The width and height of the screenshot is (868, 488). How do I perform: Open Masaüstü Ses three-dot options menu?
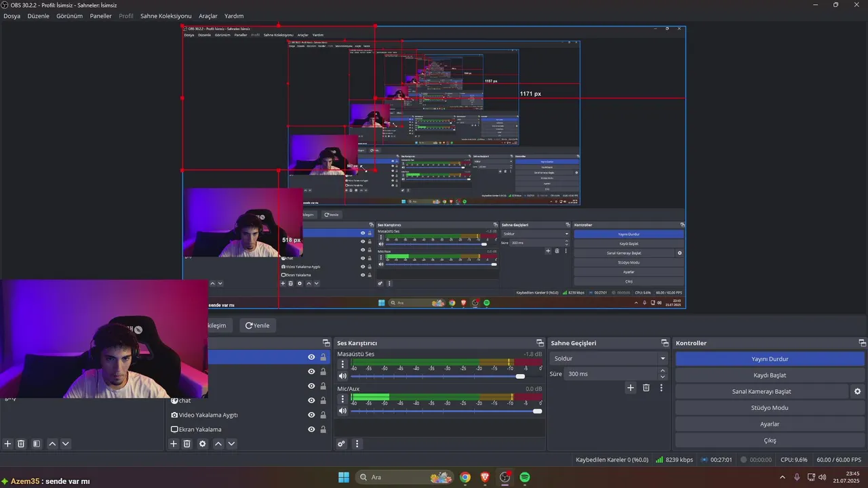coord(342,364)
